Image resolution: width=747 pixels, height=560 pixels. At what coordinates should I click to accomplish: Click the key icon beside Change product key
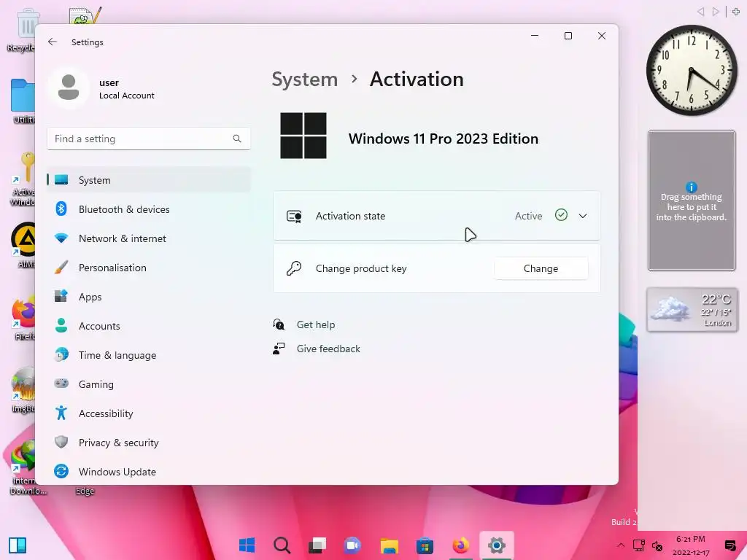tap(293, 268)
